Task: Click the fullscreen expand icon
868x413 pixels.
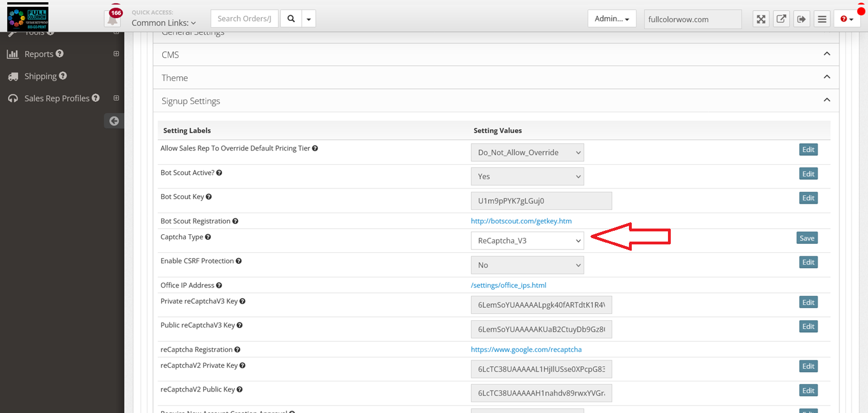Action: click(x=761, y=19)
